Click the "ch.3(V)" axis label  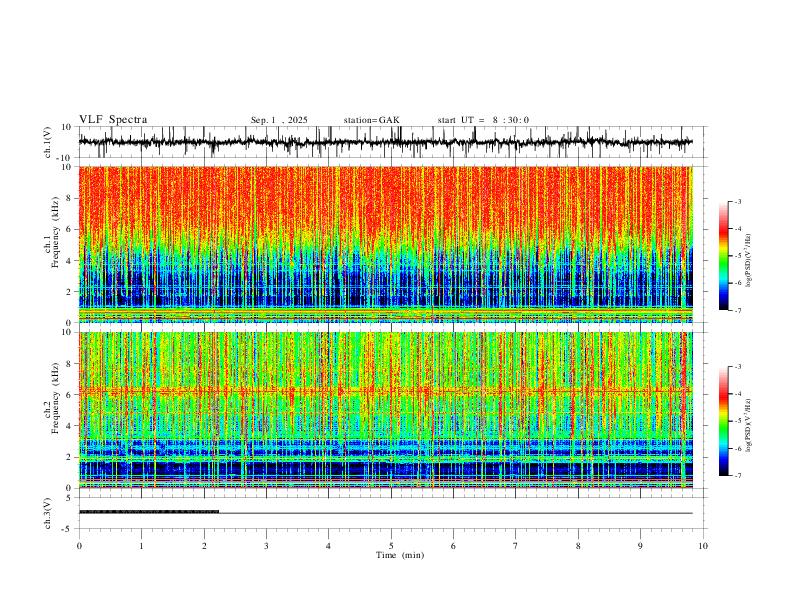[x=48, y=513]
